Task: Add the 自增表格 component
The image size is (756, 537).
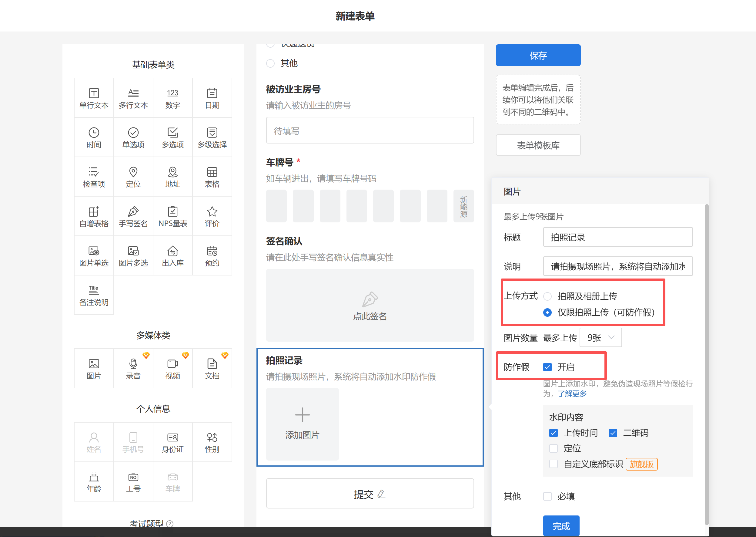Action: click(x=94, y=216)
